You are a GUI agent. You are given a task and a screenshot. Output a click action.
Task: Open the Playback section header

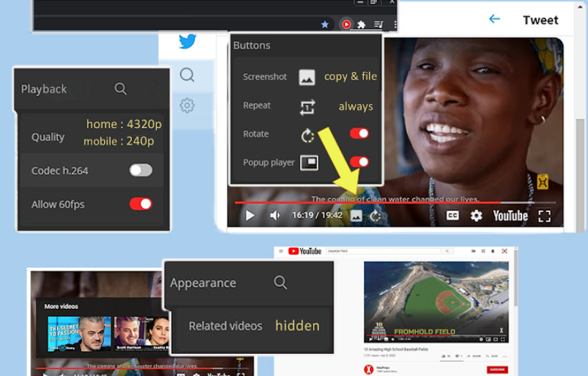click(x=44, y=89)
